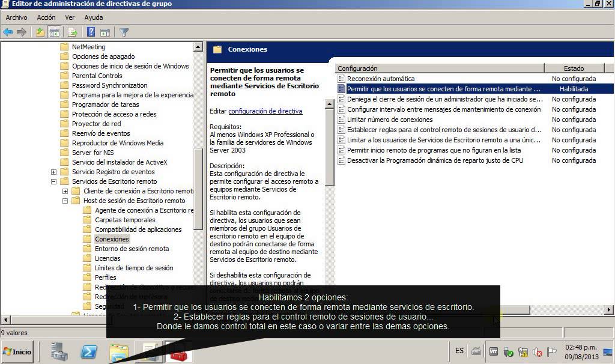The height and width of the screenshot is (364, 615).
Task: Click the red toolbox taskbar icon
Action: coord(179,352)
